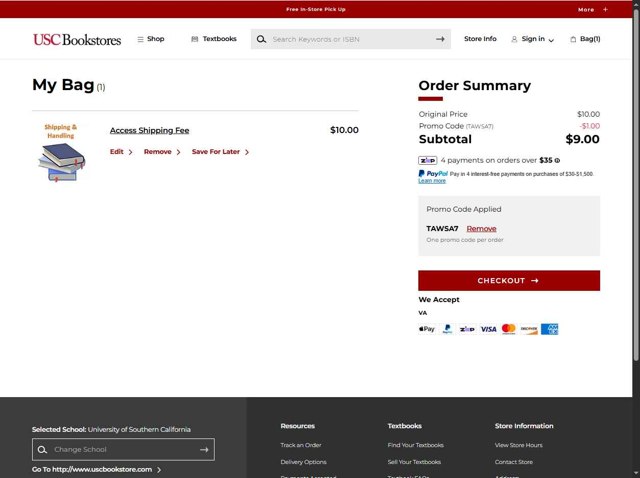Expand the More plus icon in banner
This screenshot has width=640, height=478.
(x=605, y=9)
